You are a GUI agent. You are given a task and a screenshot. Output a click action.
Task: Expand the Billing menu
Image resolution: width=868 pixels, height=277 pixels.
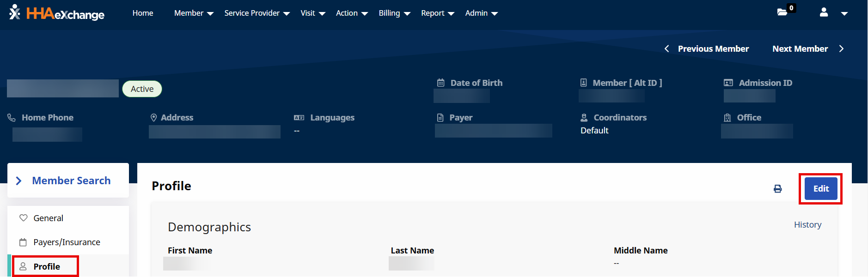coord(394,13)
